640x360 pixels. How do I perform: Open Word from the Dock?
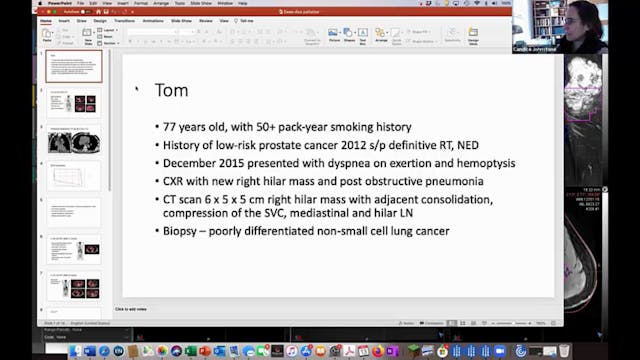89,351
